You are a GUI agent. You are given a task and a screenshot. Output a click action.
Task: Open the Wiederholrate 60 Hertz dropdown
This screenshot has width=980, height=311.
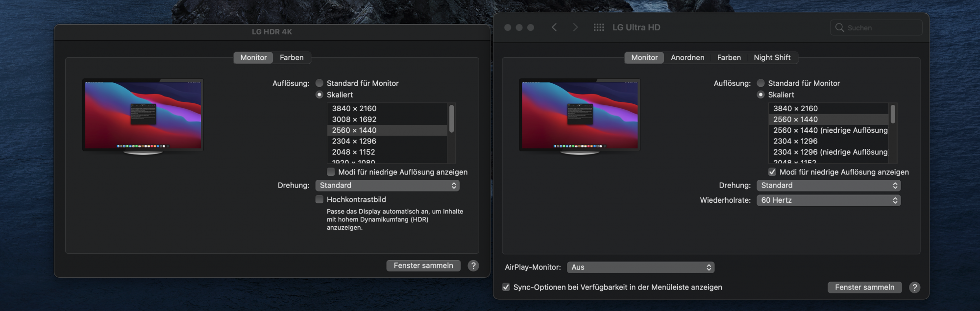(x=829, y=200)
